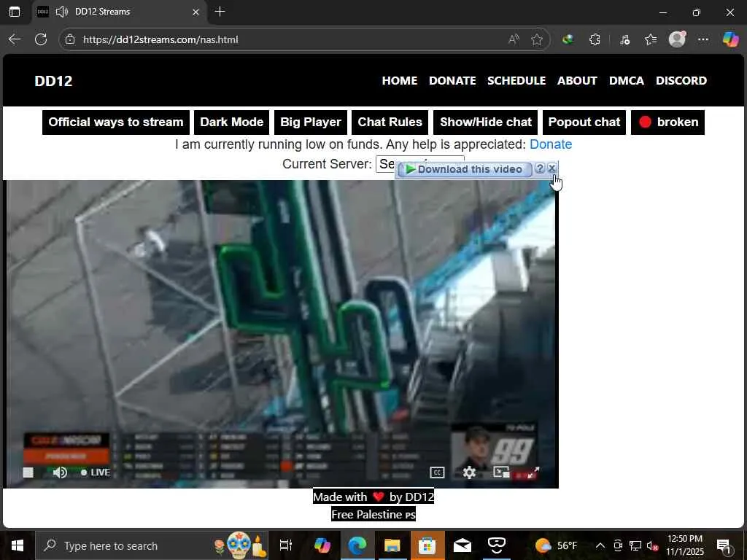Toggle Show/Hide chat
Viewport: 747px width, 560px height.
click(x=485, y=122)
